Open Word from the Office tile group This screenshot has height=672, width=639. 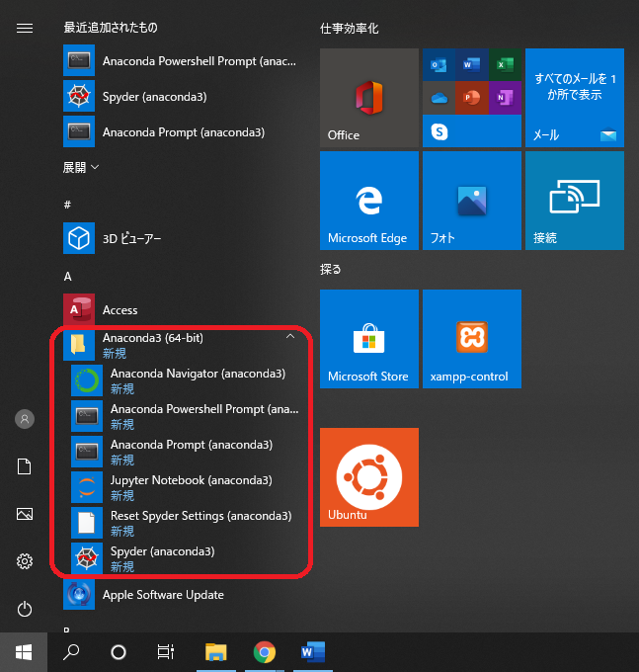click(x=471, y=65)
